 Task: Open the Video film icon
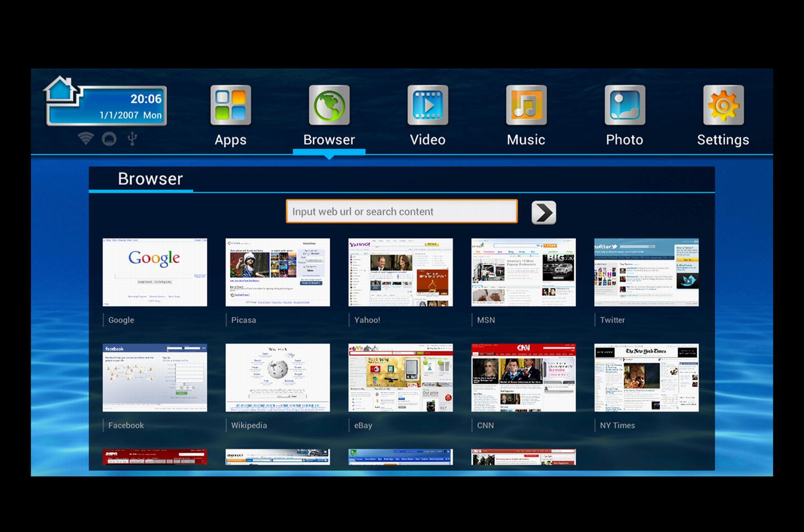click(427, 105)
